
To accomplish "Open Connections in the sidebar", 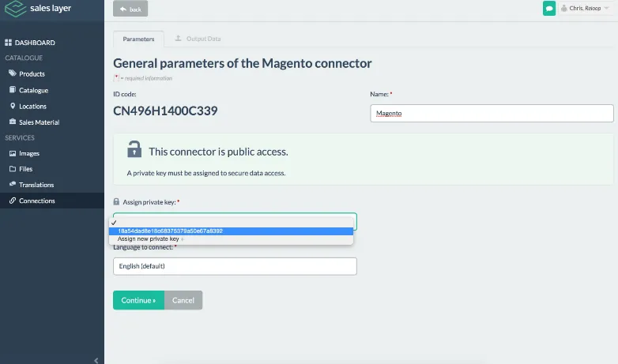I will pos(52,201).
